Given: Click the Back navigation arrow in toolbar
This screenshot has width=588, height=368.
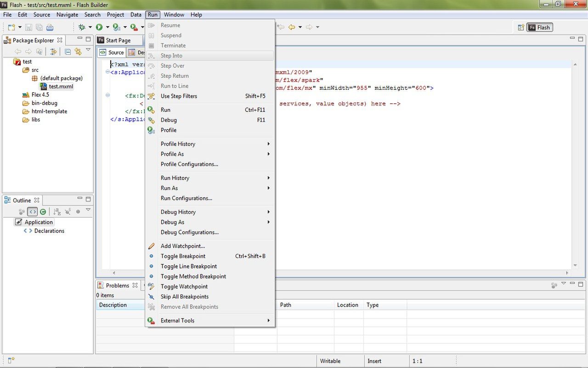Looking at the screenshot, I should pos(291,27).
